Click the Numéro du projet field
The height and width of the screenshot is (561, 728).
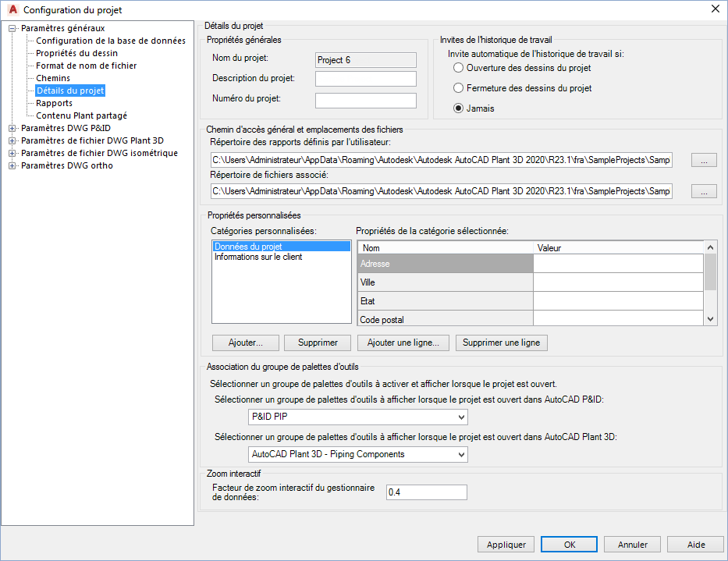[x=365, y=101]
